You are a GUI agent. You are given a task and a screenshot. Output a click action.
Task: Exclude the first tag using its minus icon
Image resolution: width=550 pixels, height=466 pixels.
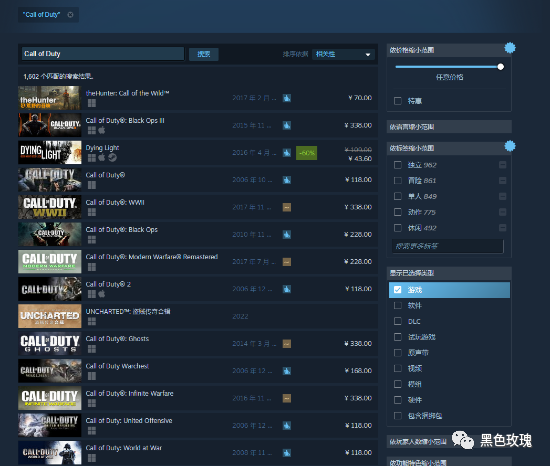[502, 165]
